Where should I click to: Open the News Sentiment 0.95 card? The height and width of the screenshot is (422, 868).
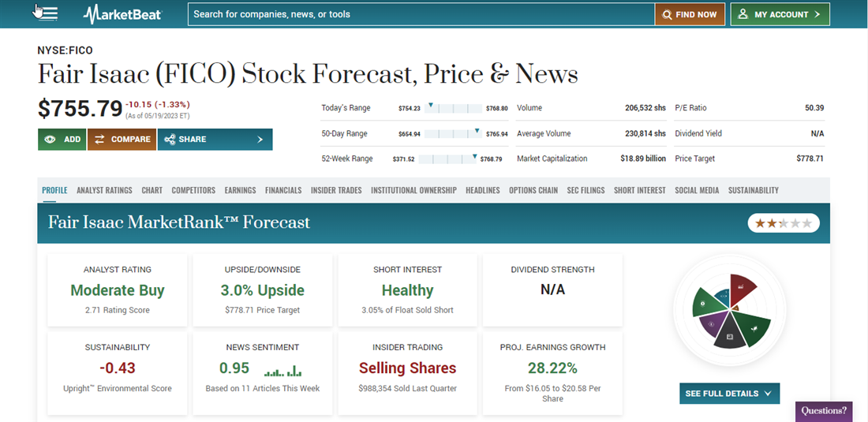click(x=263, y=373)
